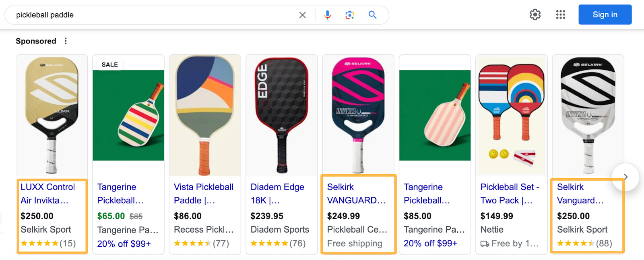Open the Selkirk VANGUARD product link
This screenshot has height=260, width=644.
click(356, 193)
